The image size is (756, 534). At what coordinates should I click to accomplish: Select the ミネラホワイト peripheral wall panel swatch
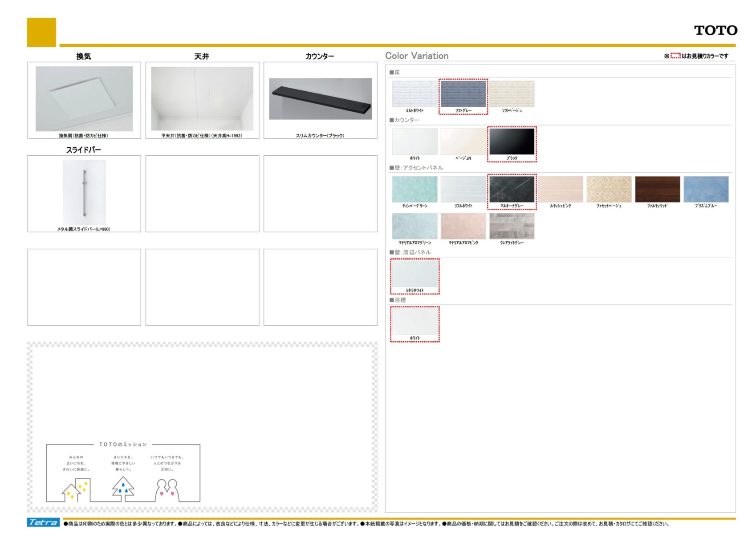pyautogui.click(x=415, y=274)
